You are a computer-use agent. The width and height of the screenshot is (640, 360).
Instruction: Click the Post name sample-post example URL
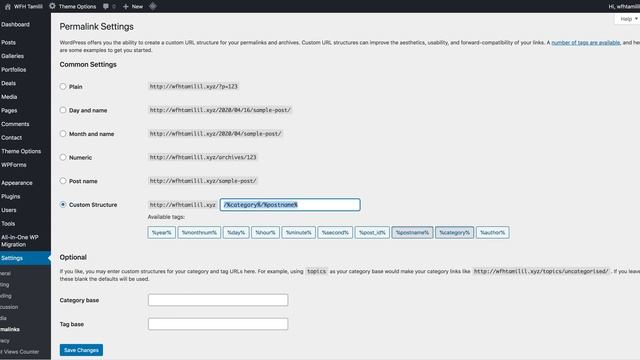(203, 181)
